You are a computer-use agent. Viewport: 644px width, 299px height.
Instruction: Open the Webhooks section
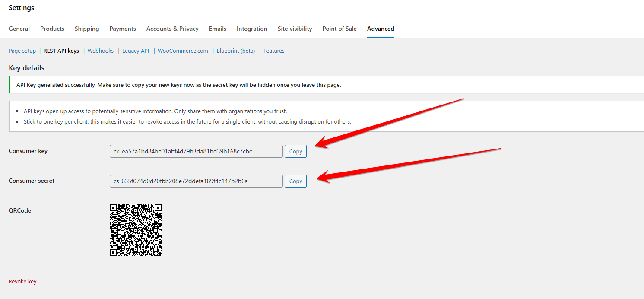click(x=100, y=51)
